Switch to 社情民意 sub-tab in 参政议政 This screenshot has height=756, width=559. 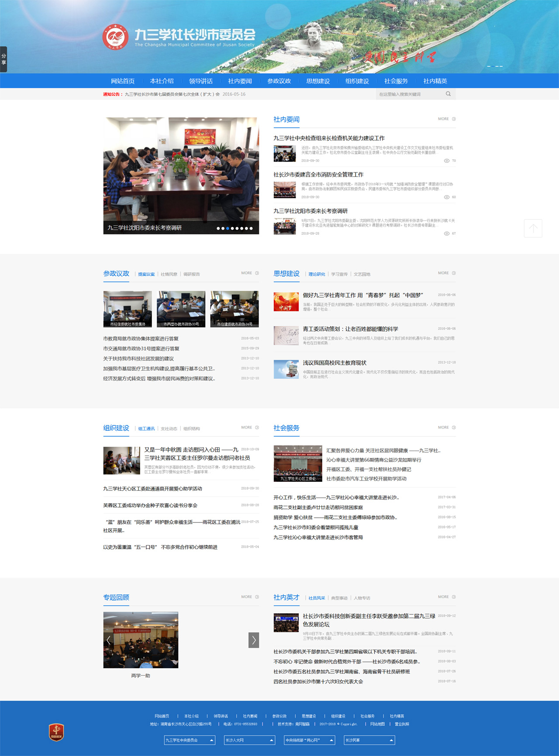tap(169, 274)
